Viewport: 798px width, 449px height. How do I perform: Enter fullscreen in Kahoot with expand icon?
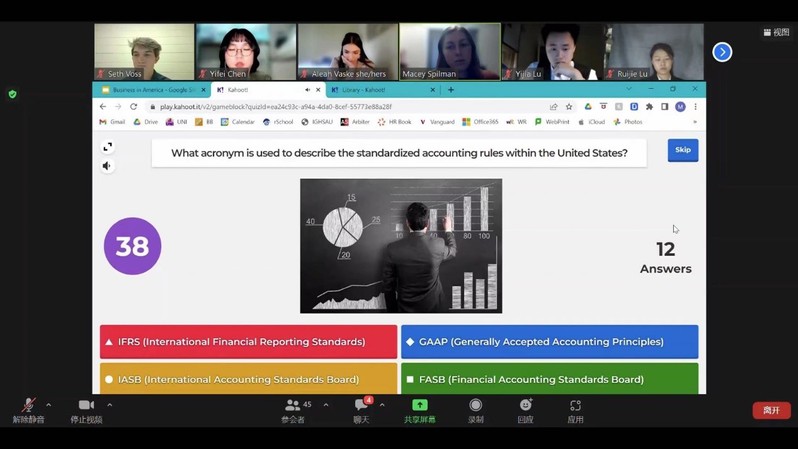pyautogui.click(x=107, y=147)
